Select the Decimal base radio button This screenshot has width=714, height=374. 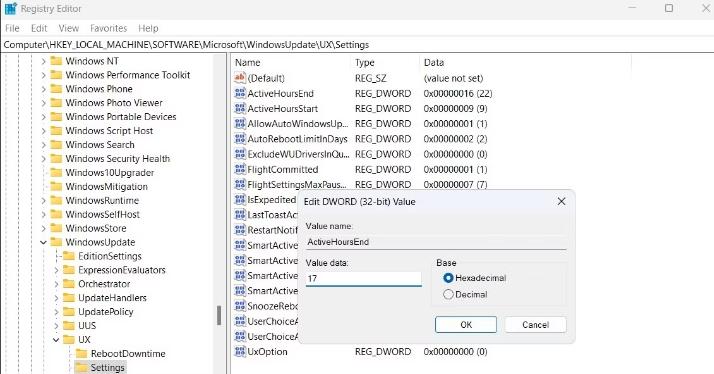[448, 294]
